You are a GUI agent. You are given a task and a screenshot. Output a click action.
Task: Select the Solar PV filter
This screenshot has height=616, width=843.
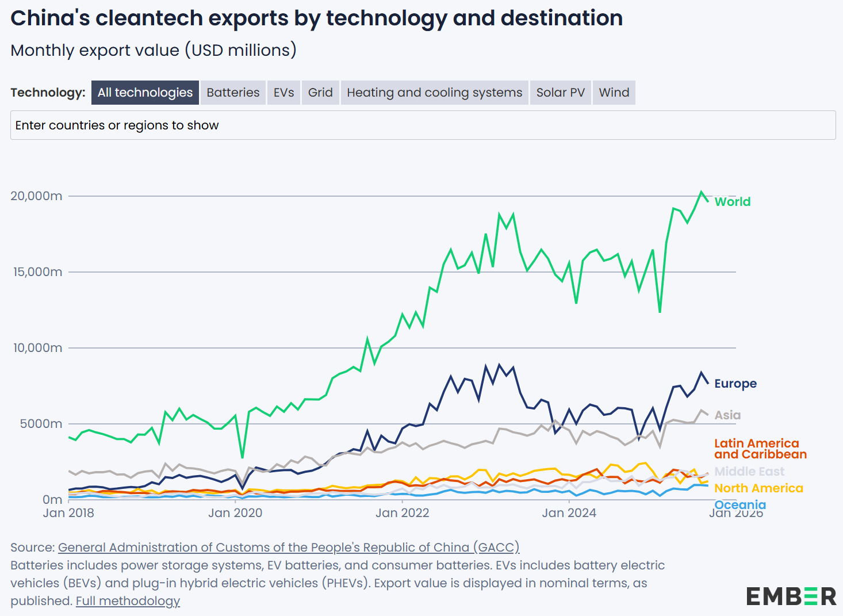(560, 92)
